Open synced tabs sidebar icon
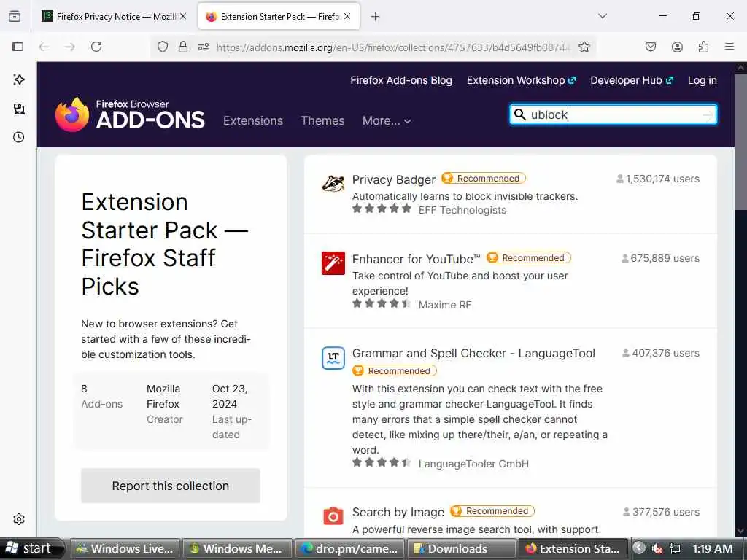 (x=19, y=109)
